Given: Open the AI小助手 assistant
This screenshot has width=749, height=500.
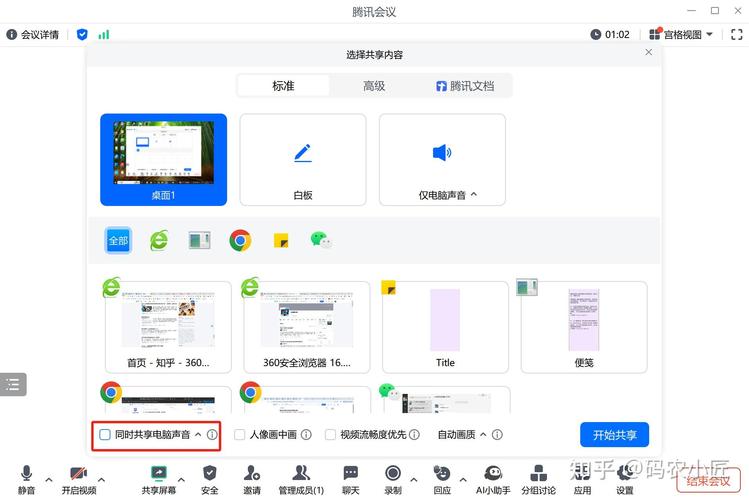Looking at the screenshot, I should (x=493, y=479).
